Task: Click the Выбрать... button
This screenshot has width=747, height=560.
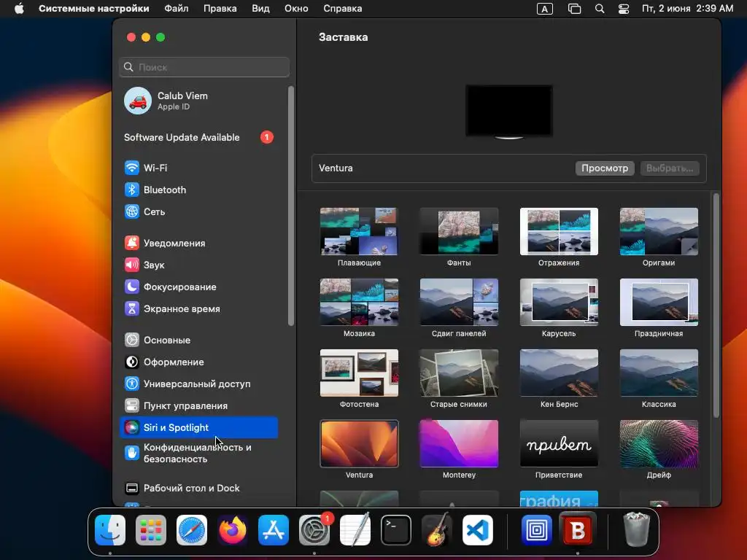Action: point(670,168)
